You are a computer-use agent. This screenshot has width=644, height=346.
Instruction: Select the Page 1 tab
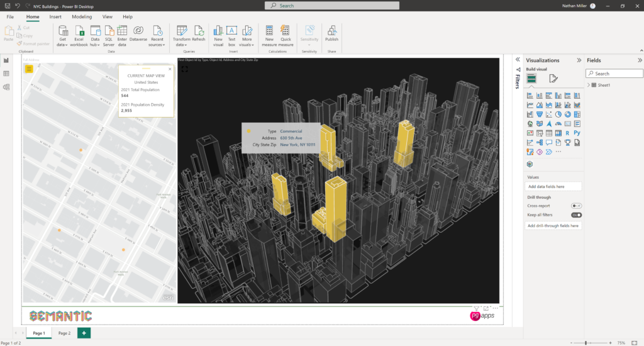click(39, 333)
